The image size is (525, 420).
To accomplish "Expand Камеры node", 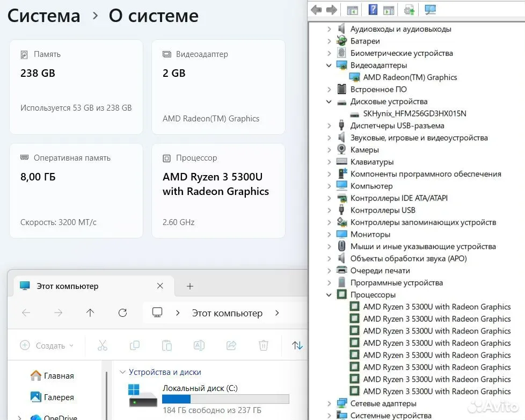I will (329, 150).
